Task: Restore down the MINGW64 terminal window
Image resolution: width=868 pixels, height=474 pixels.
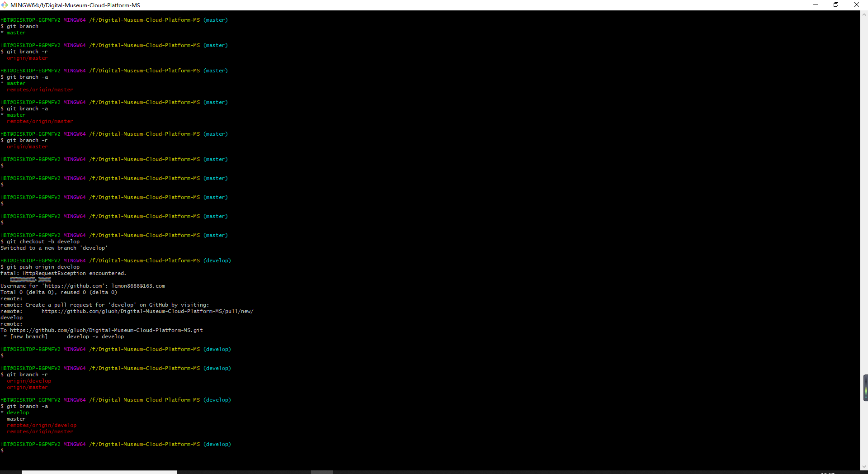Action: click(836, 5)
